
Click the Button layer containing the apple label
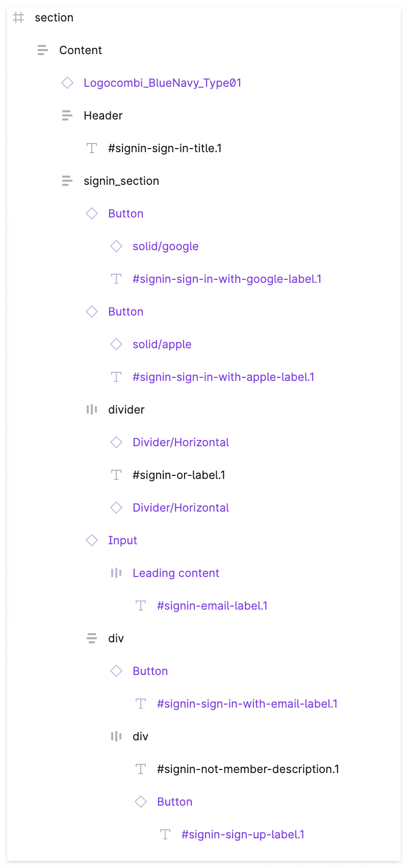(125, 311)
